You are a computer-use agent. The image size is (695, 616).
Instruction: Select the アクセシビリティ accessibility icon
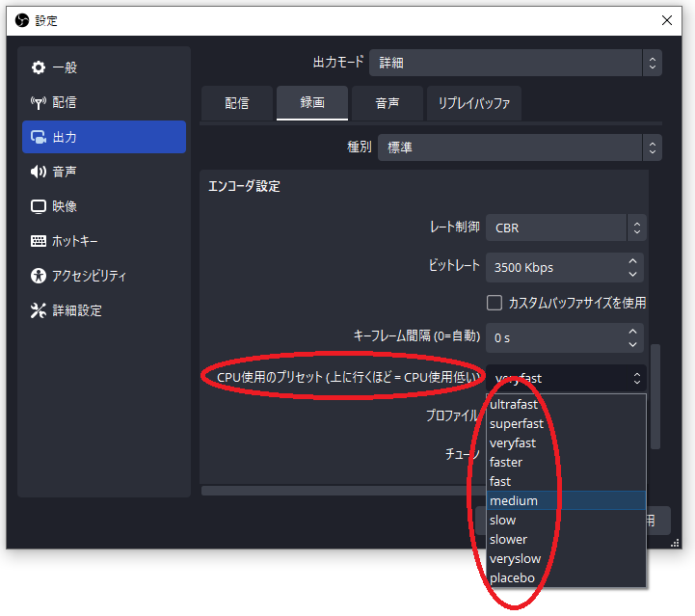click(39, 276)
